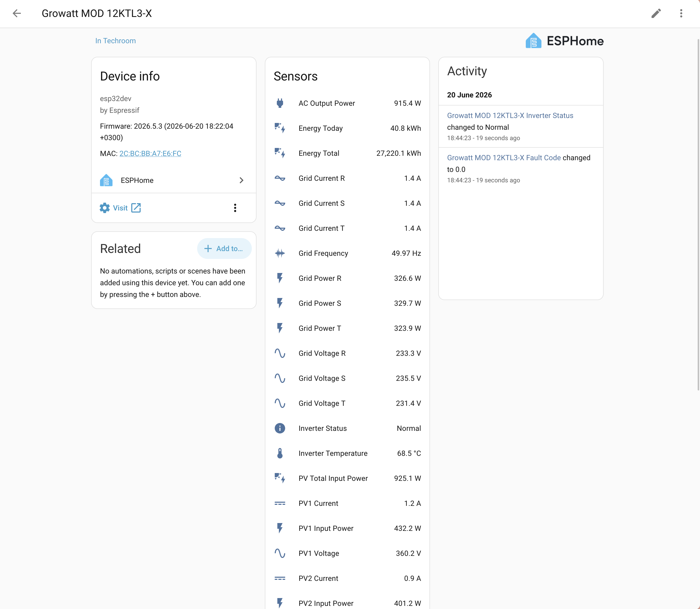This screenshot has height=609, width=700.
Task: Open MAC address 2C:BC:BB:A7:E6:FC link
Action: 150,153
